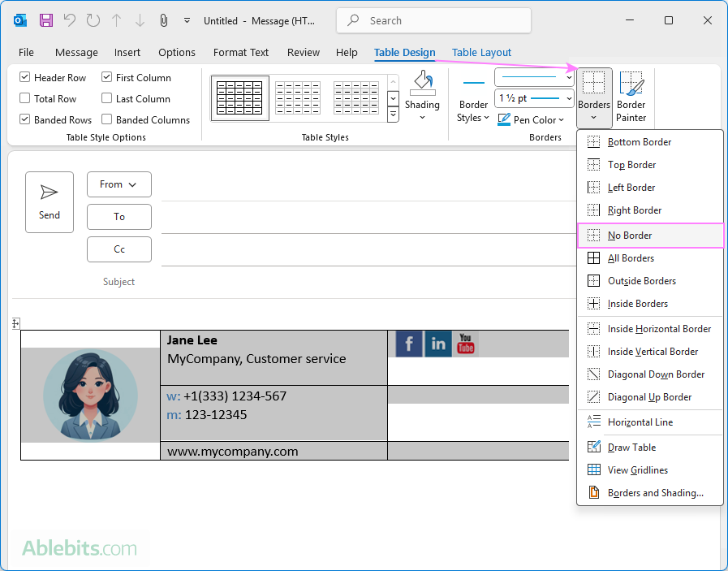Screen dimensions: 728x571
Task: Open the Pen Color picker
Action: [x=530, y=120]
